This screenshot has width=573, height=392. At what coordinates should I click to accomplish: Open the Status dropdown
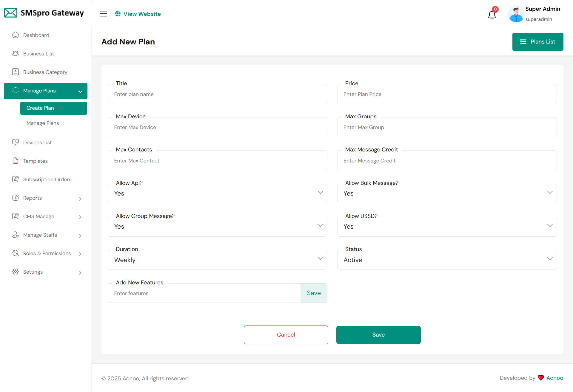447,260
